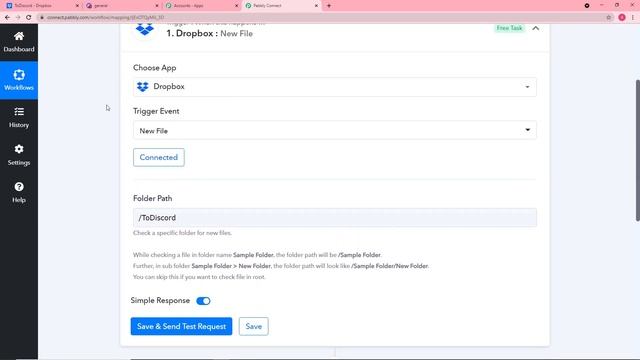The image size is (640, 360).
Task: Open the browser three-dot menu
Action: [633, 17]
